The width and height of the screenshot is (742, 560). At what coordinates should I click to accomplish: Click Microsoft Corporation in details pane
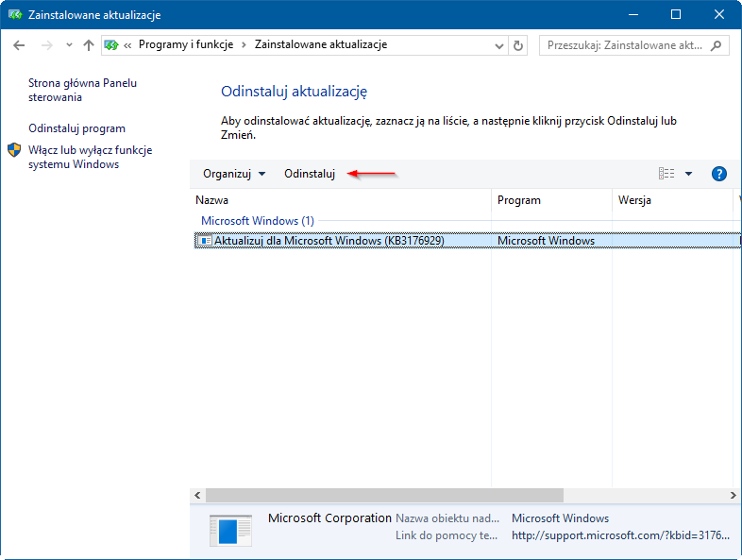329,518
